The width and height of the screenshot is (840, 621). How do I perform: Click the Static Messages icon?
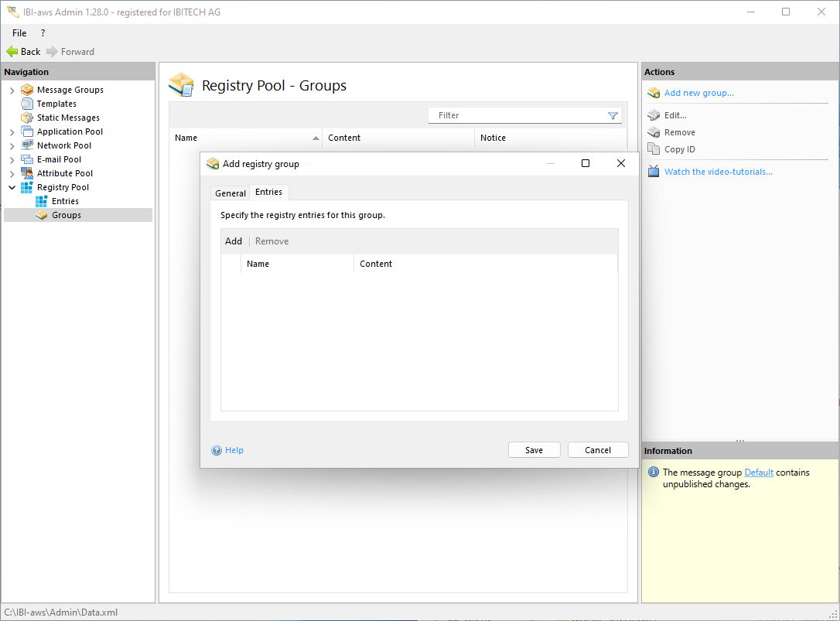[27, 118]
